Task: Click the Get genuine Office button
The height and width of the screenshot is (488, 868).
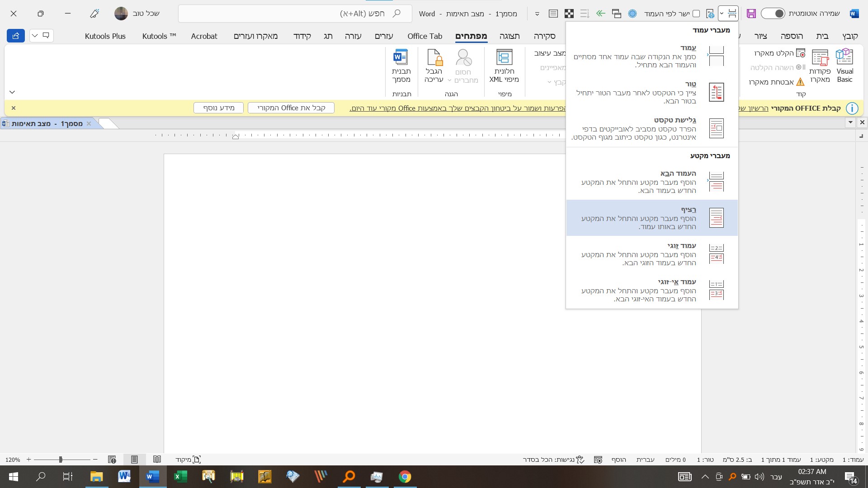Action: tap(291, 108)
